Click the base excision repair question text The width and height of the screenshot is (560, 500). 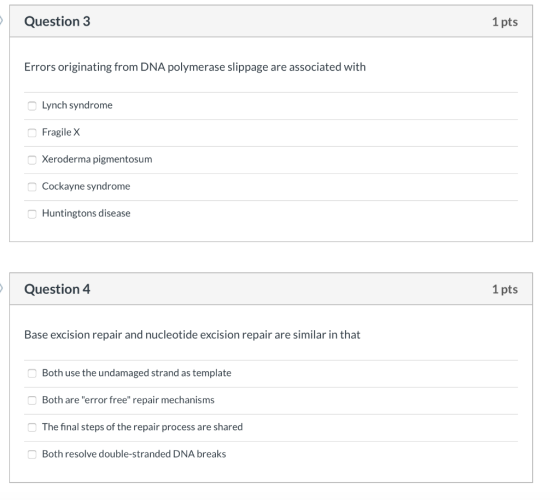tap(192, 335)
